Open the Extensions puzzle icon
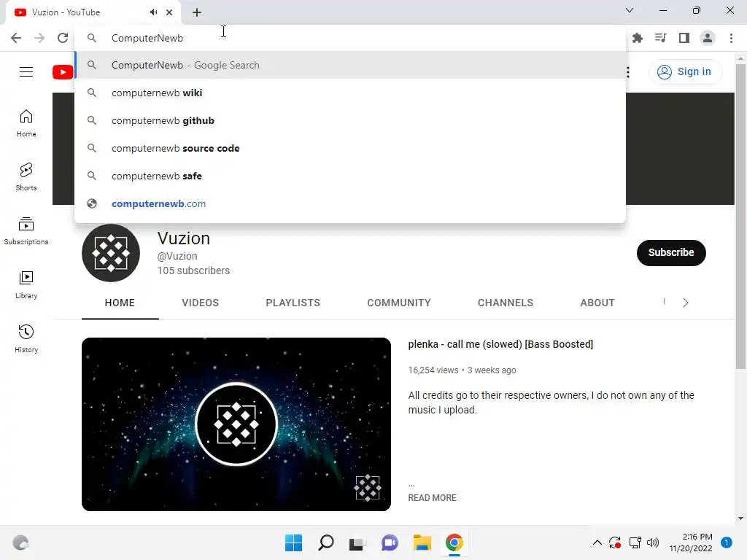The width and height of the screenshot is (747, 560). 638,38
